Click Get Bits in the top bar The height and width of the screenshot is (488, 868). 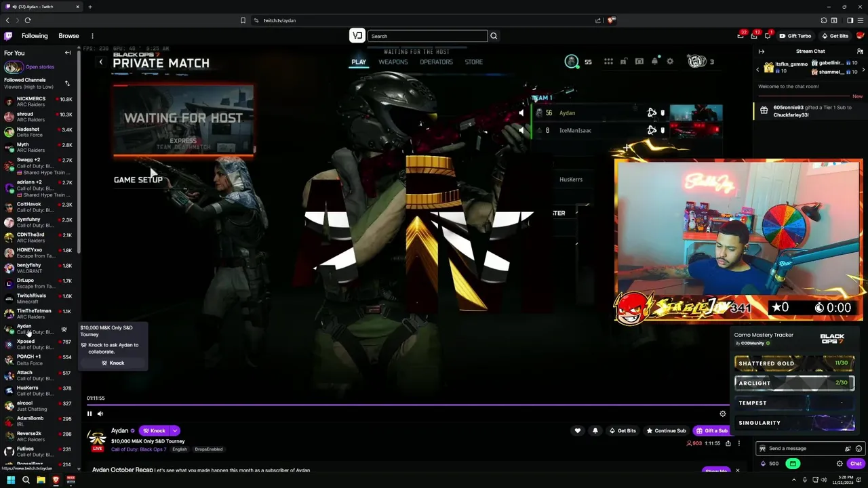[x=835, y=36]
